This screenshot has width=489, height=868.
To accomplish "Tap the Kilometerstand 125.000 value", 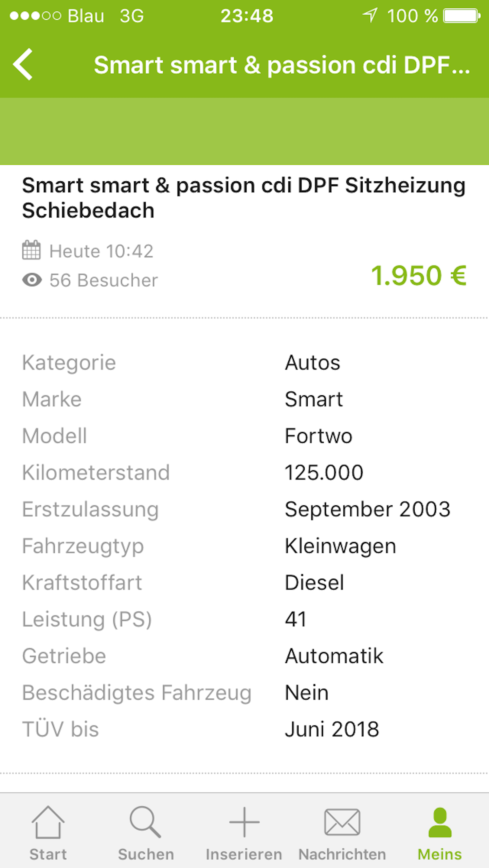I will tap(324, 472).
